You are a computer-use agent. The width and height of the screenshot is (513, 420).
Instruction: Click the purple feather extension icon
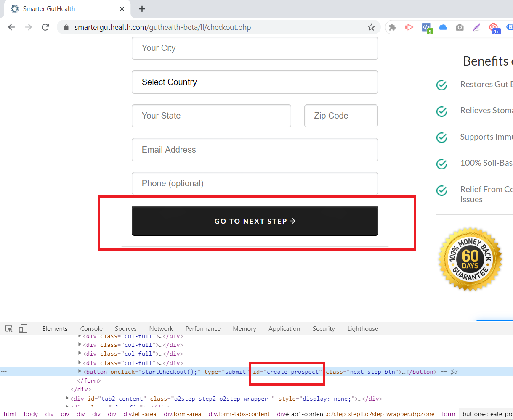[476, 27]
